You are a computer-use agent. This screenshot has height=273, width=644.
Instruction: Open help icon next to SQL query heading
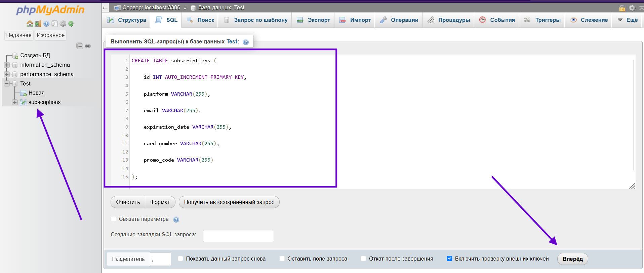click(246, 42)
